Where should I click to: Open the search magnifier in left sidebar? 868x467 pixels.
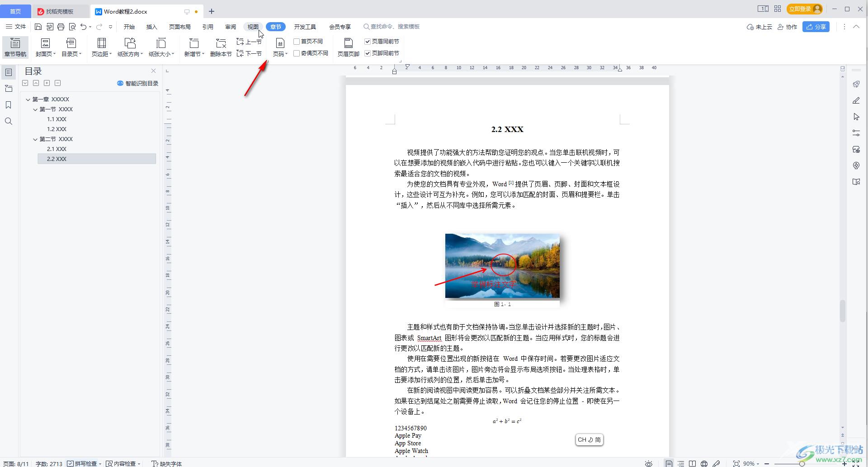pyautogui.click(x=9, y=121)
